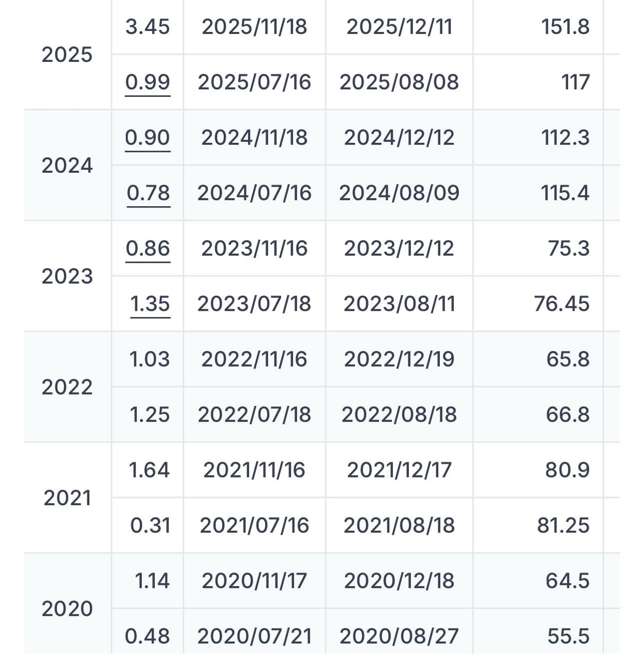Open the underlined 0.90 dividend link
Screen dimensions: 644x660
(x=147, y=138)
